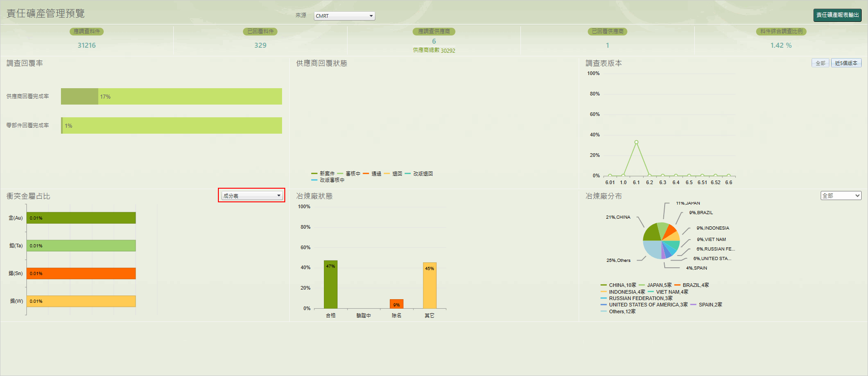Click the peak data point at version 6.1
The image size is (868, 376).
pos(636,142)
